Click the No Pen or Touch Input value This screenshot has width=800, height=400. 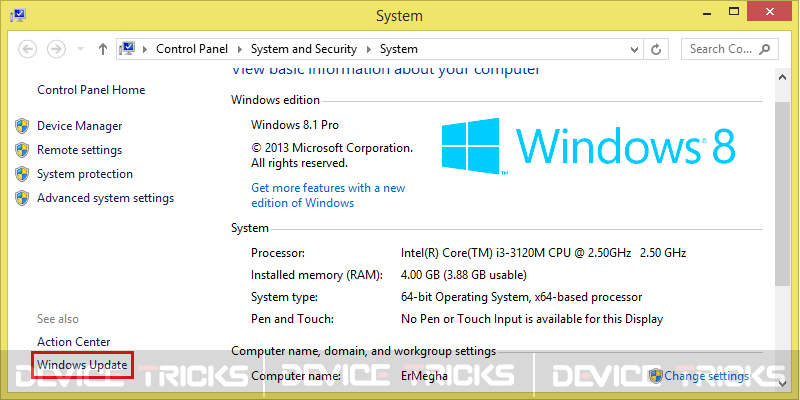click(532, 320)
